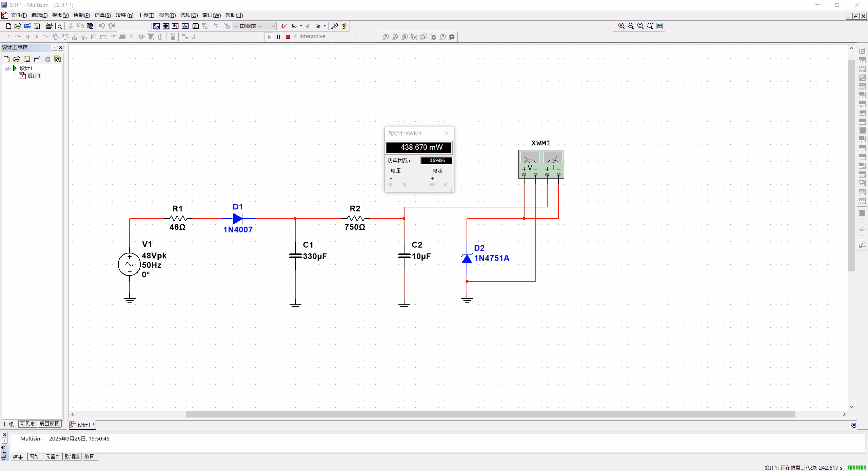Click the print icon
This screenshot has height=471, width=868.
pyautogui.click(x=49, y=26)
